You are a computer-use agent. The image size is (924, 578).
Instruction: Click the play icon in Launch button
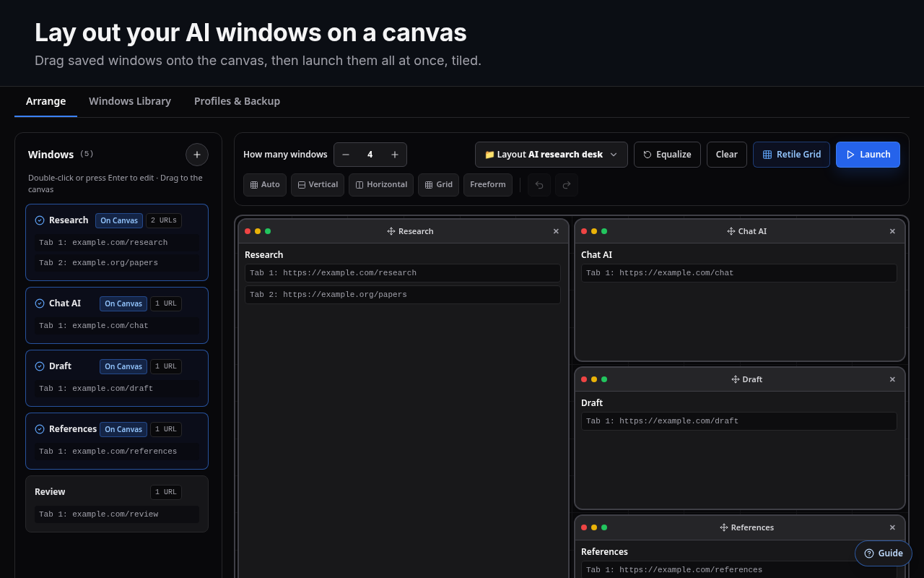(x=850, y=155)
